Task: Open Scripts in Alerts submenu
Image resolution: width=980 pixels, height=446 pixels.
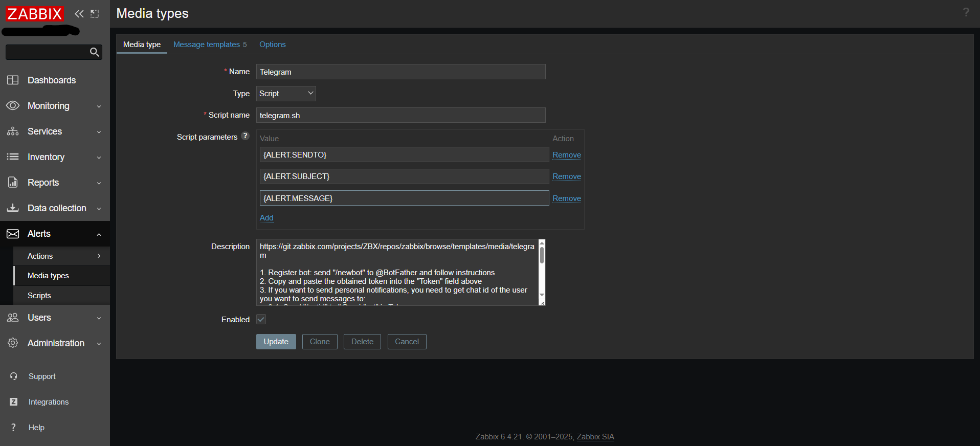Action: click(x=39, y=296)
